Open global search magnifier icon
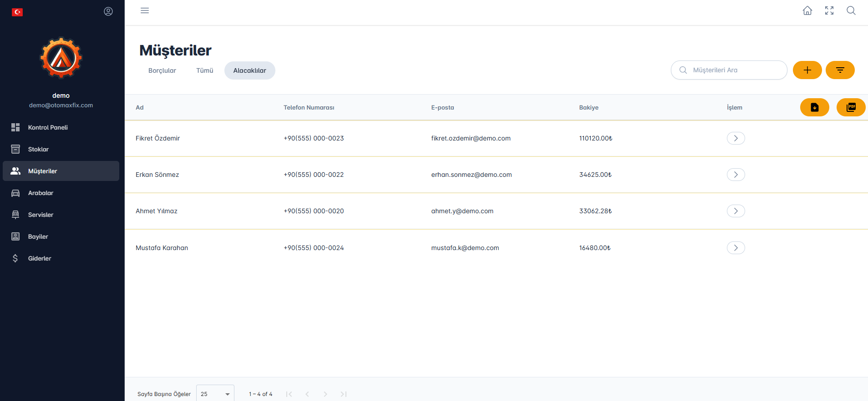Viewport: 868px width, 401px height. (851, 10)
